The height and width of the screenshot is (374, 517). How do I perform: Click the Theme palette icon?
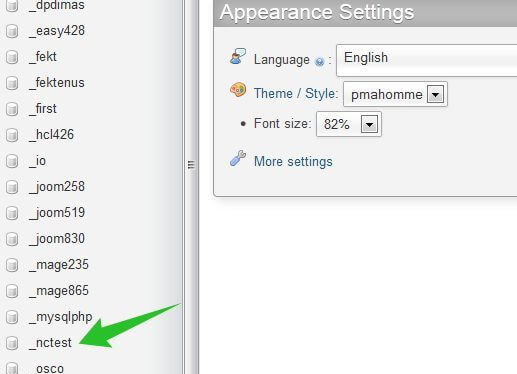[238, 90]
